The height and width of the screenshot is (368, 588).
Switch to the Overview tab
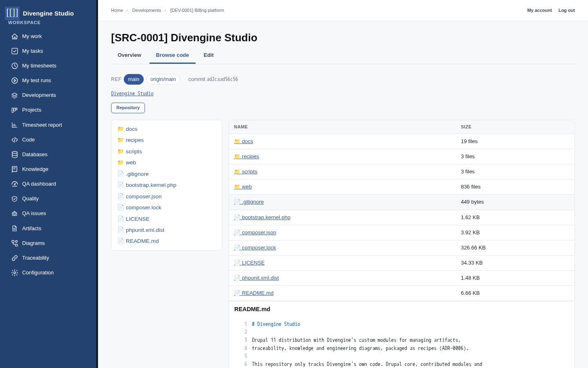point(129,55)
